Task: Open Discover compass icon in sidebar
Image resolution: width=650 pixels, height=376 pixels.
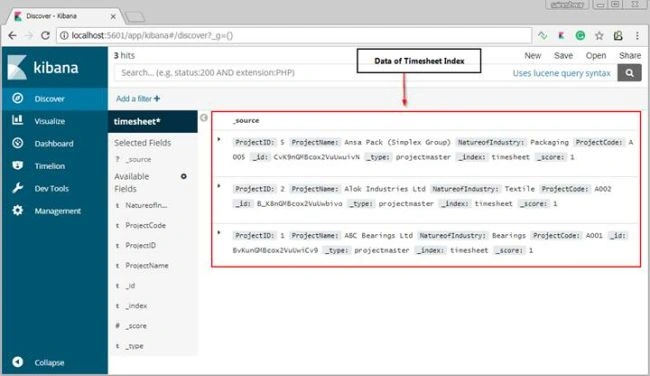Action: click(17, 98)
